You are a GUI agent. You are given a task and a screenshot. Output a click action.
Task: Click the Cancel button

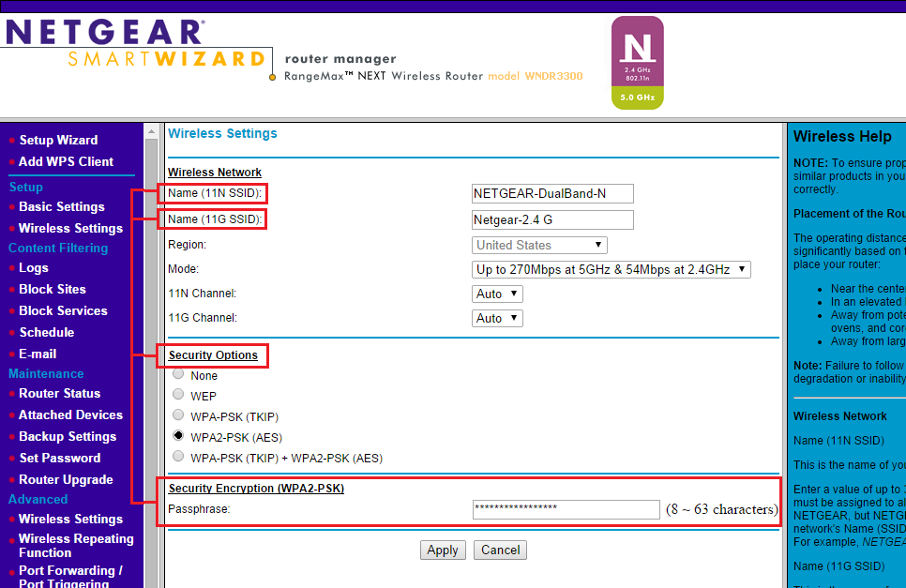tap(501, 550)
